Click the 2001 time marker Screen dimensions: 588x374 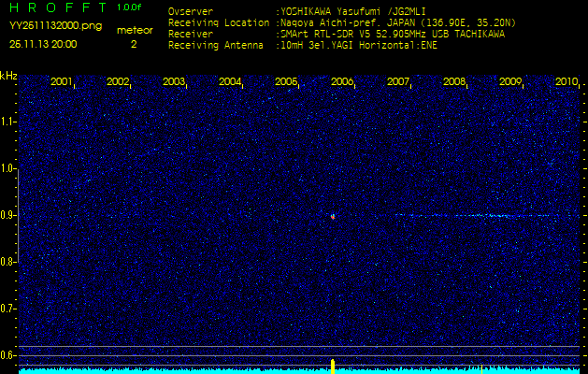[62, 82]
